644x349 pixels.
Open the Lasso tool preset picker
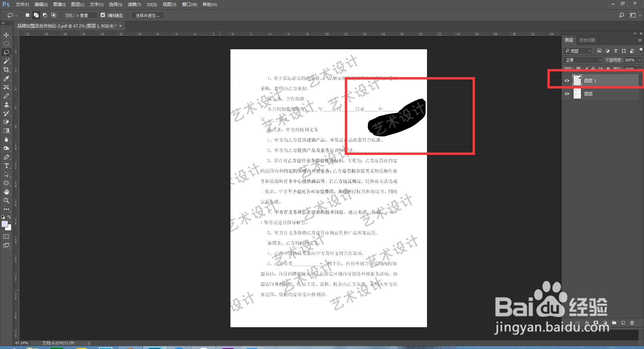tap(12, 15)
